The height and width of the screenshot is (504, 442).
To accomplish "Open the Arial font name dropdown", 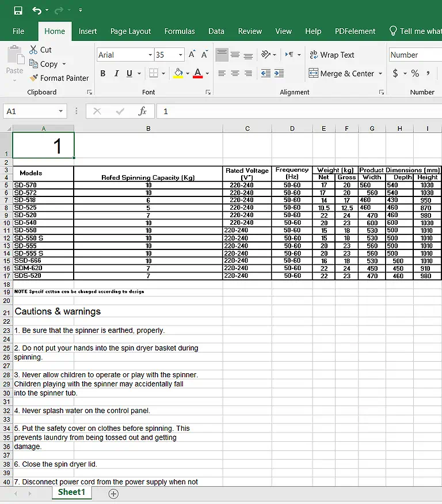I will (x=150, y=55).
